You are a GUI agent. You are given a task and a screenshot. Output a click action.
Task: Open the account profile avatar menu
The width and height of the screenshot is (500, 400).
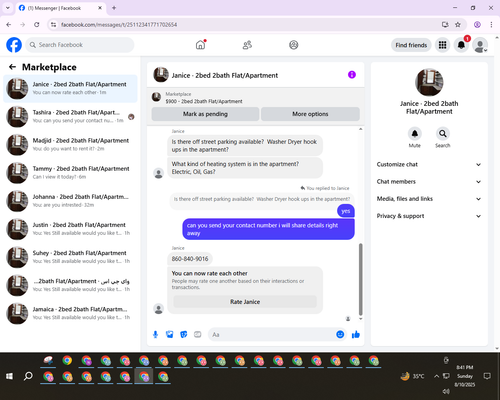480,45
